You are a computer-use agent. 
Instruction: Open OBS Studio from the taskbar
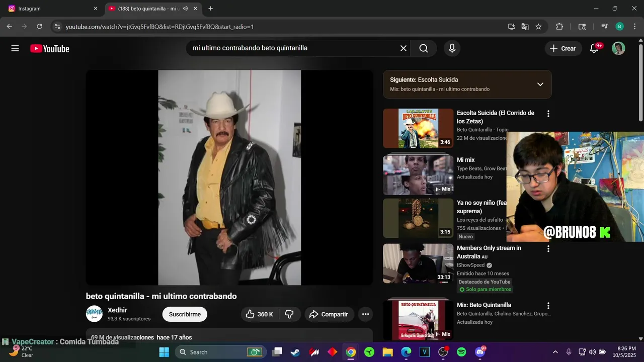(x=443, y=352)
